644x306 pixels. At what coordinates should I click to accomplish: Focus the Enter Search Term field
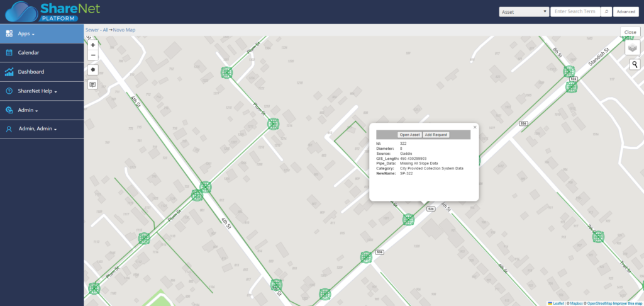(x=575, y=11)
